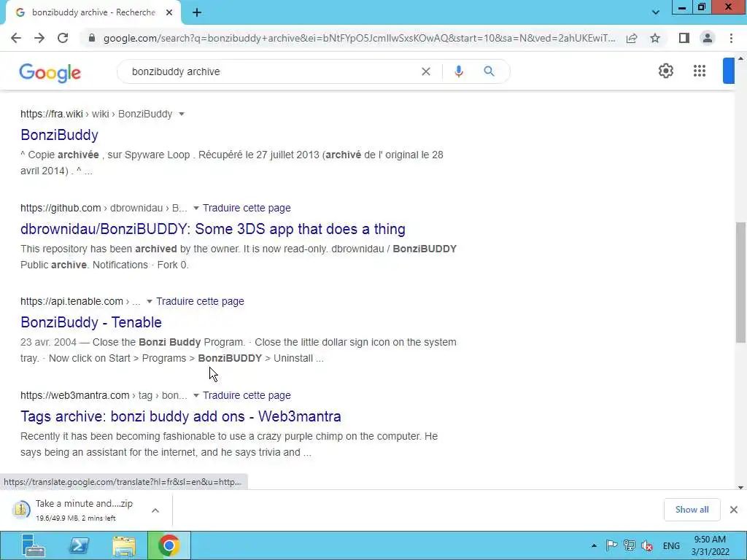The image size is (747, 560).
Task: Start voice search with microphone
Action: click(x=459, y=71)
